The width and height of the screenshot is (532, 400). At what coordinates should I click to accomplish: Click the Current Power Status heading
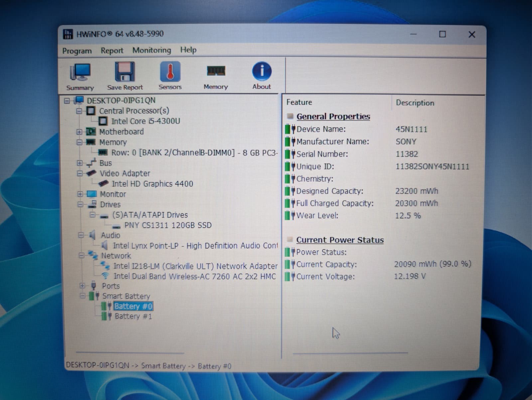pos(340,240)
